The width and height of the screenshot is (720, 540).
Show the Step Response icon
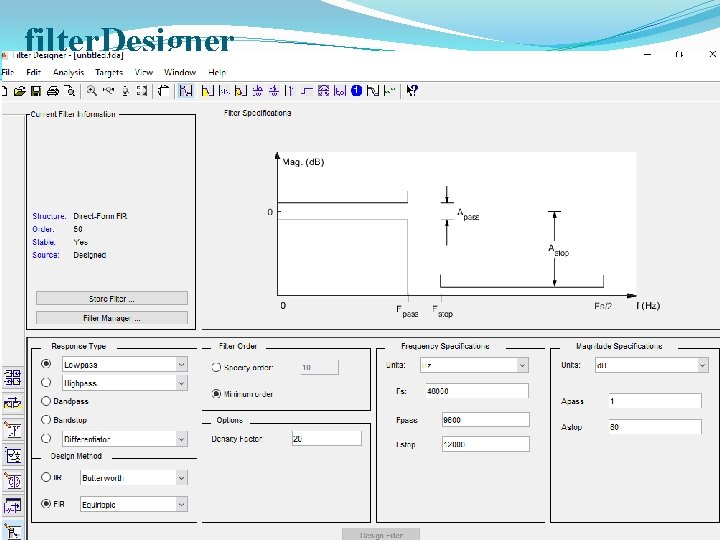[x=307, y=91]
